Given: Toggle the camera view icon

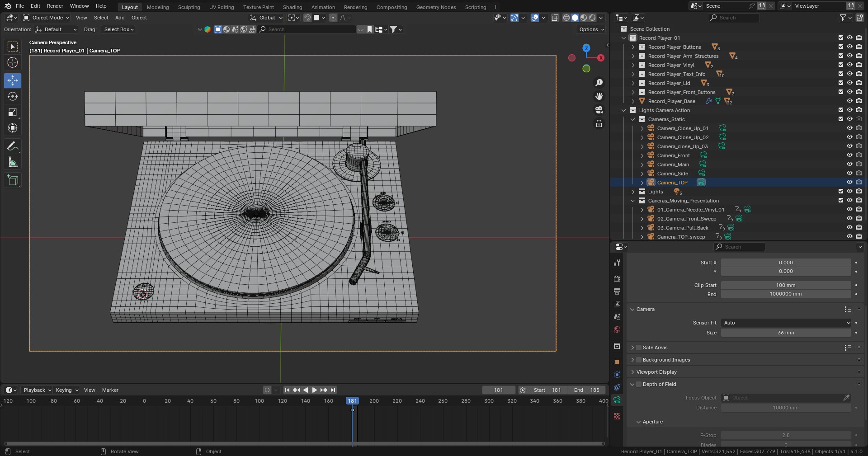Looking at the screenshot, I should tap(599, 110).
